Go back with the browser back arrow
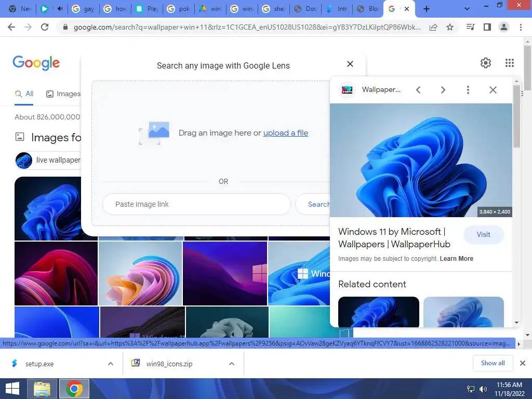This screenshot has width=532, height=399. click(x=11, y=27)
